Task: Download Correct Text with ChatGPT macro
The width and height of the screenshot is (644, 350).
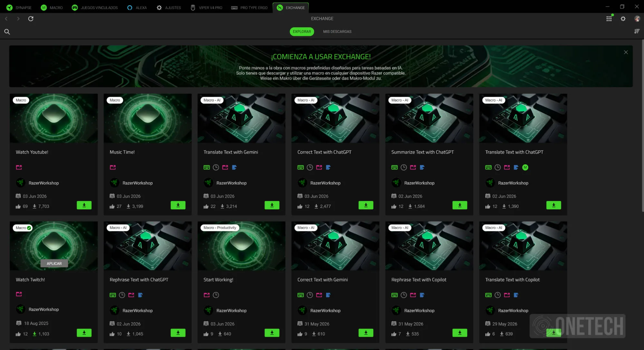Action: pos(366,205)
